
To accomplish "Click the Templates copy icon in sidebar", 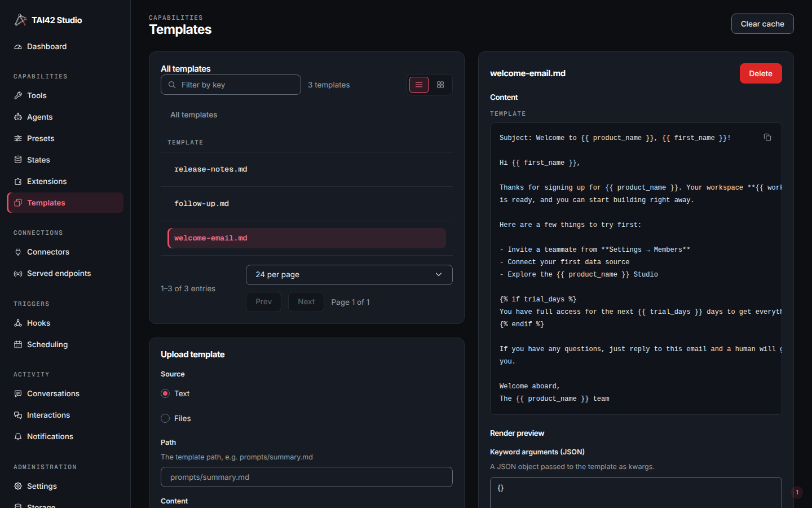I will 18,203.
